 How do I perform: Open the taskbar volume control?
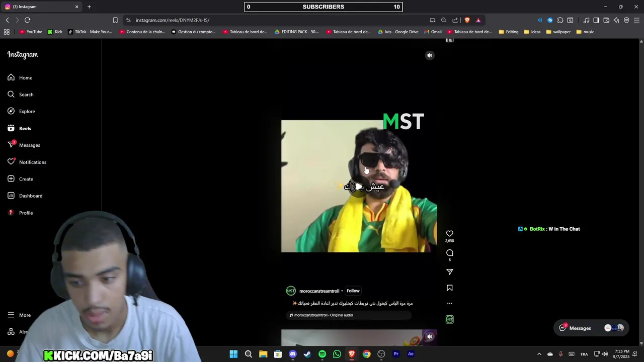pos(605,354)
